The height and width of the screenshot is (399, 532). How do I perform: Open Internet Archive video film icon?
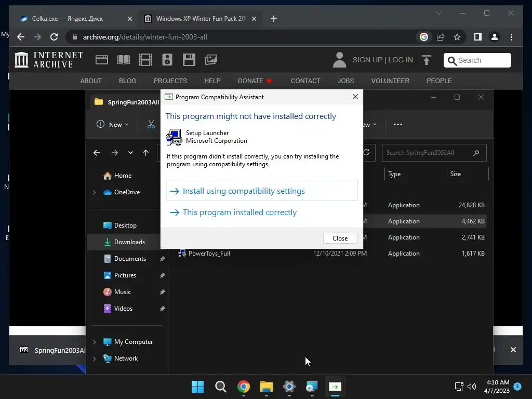[145, 60]
